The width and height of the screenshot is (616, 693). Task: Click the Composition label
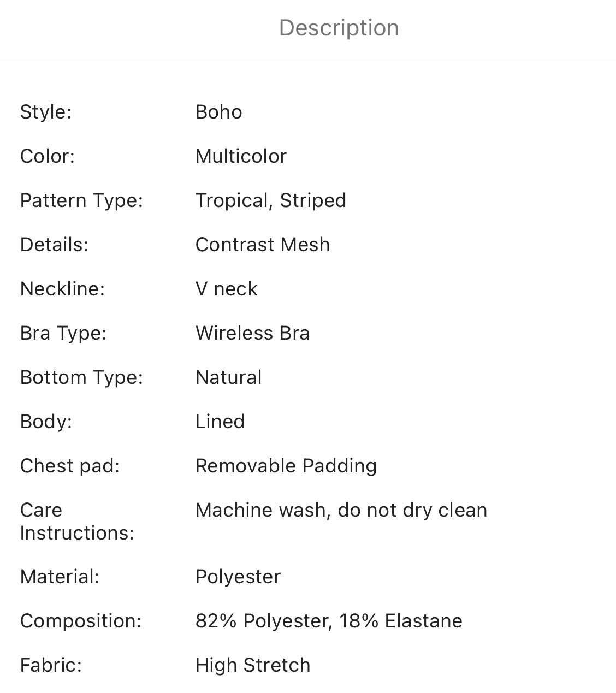point(80,621)
